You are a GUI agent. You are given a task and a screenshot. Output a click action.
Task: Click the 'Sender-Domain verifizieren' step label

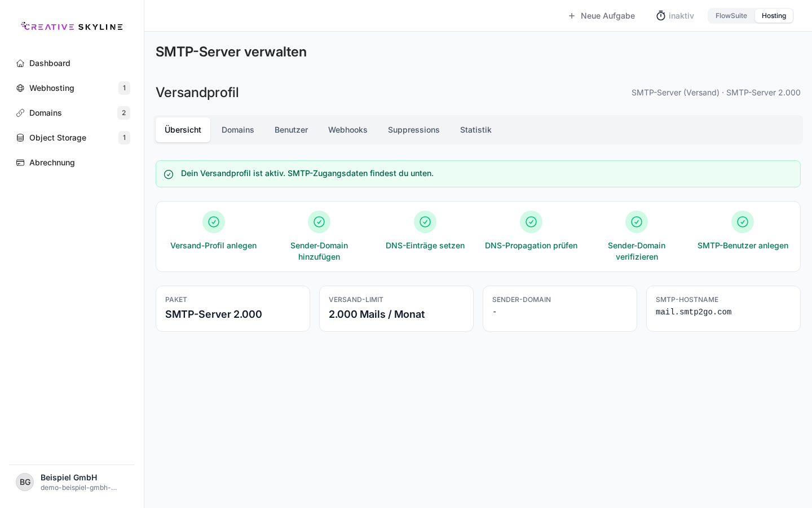click(637, 251)
